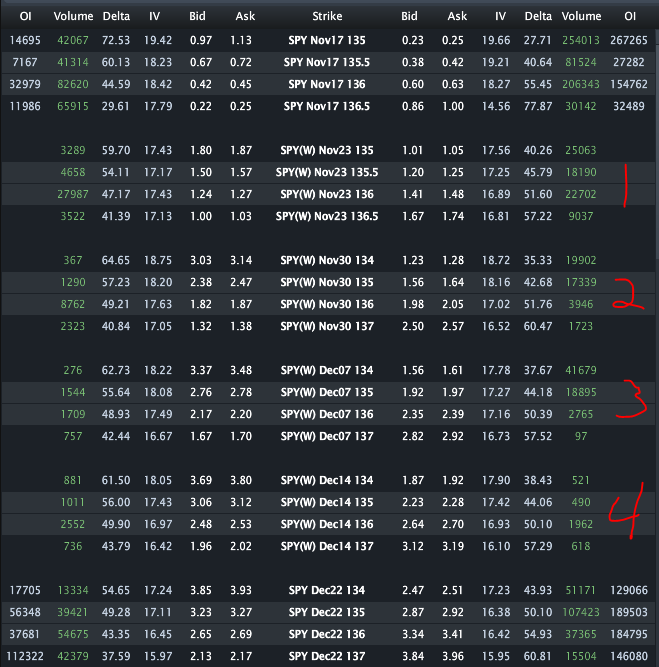Click the delta value 72.53
This screenshot has height=667, width=659.
click(x=116, y=40)
